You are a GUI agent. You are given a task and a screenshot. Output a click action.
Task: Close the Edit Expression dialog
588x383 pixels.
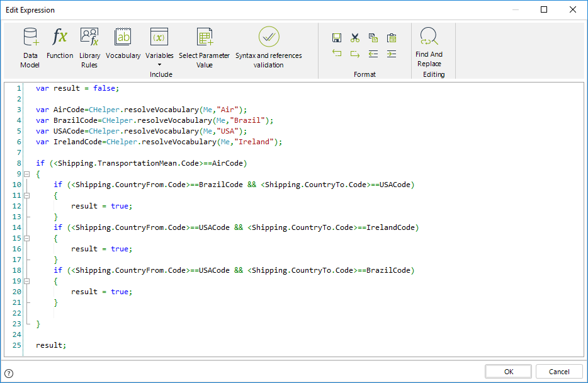pos(573,9)
